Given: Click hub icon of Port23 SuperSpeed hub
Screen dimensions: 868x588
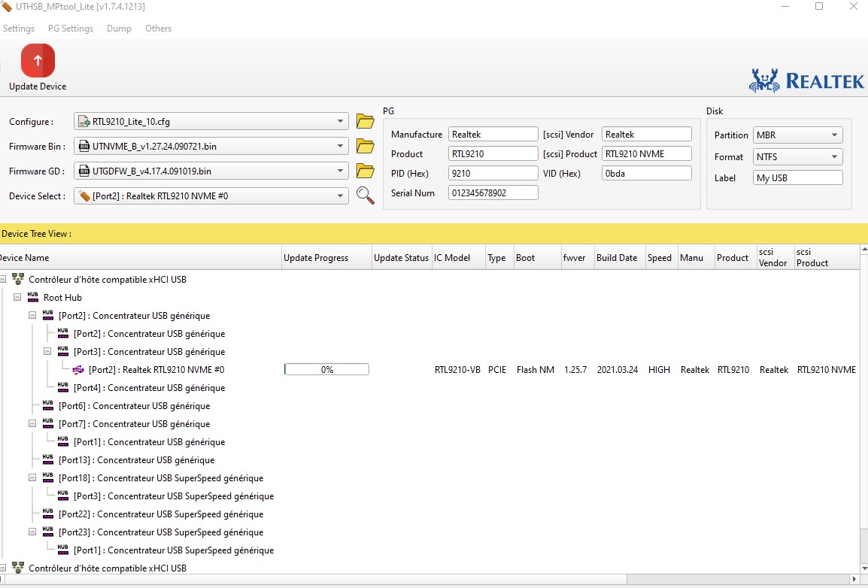Looking at the screenshot, I should (x=47, y=532).
